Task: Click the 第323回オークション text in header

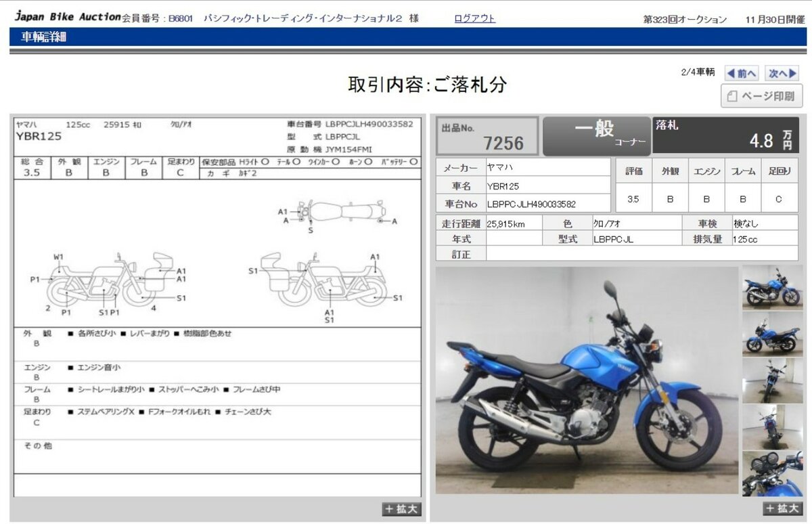Action: click(x=685, y=20)
